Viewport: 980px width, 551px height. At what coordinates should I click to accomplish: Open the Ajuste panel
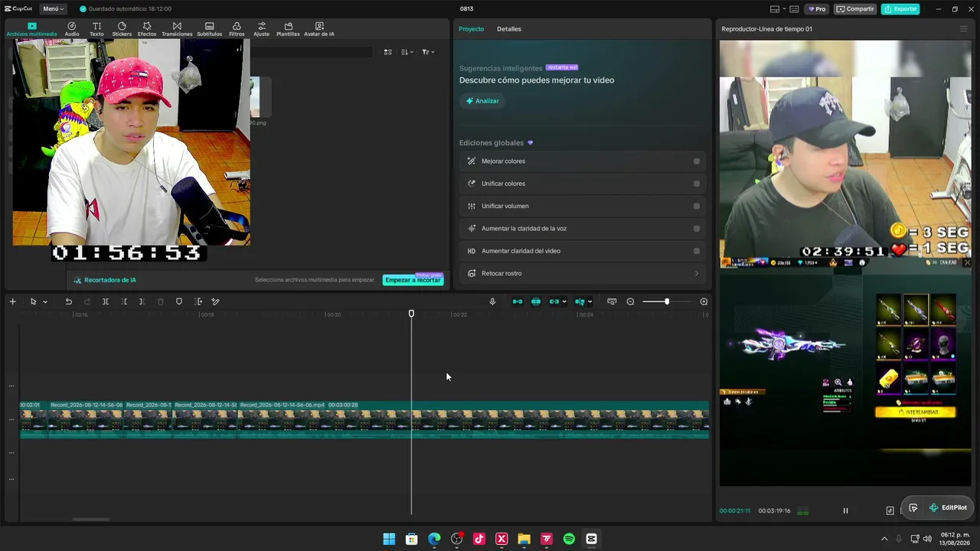tap(262, 29)
